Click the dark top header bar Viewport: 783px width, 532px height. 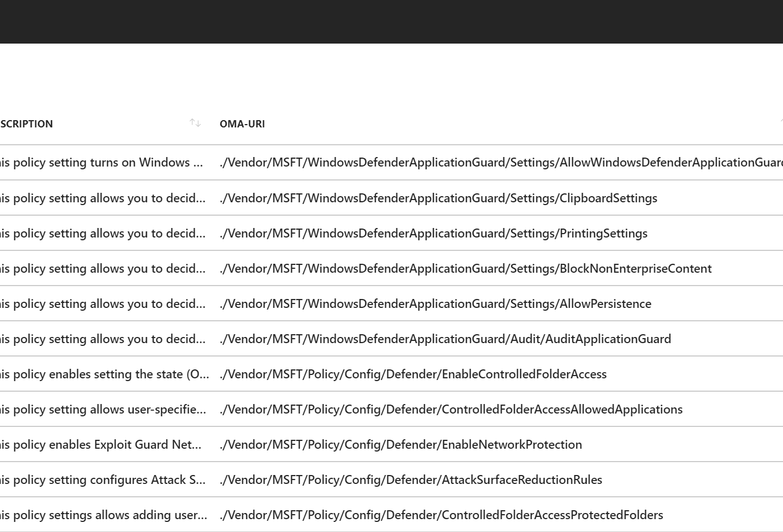391,21
